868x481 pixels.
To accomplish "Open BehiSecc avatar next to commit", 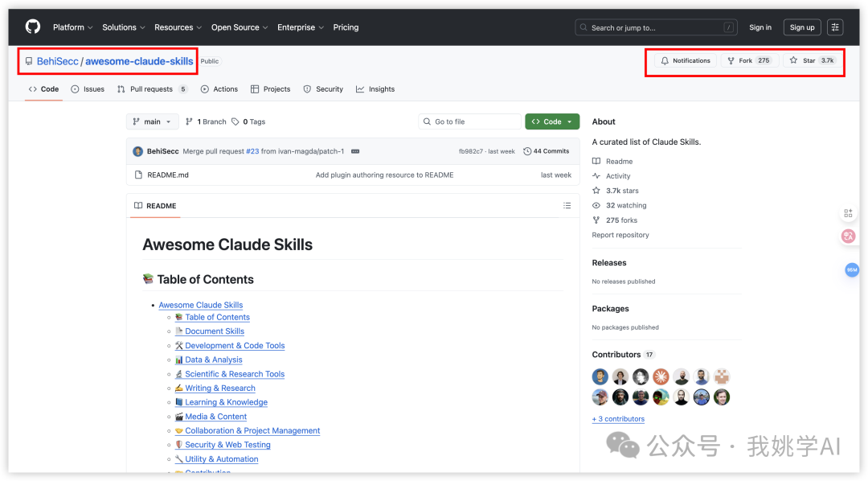I will [138, 151].
